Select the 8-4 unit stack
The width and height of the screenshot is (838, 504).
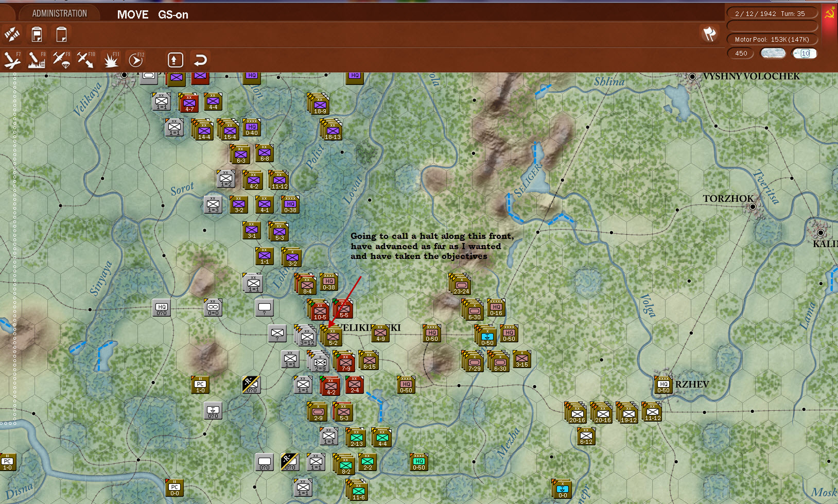(x=306, y=284)
